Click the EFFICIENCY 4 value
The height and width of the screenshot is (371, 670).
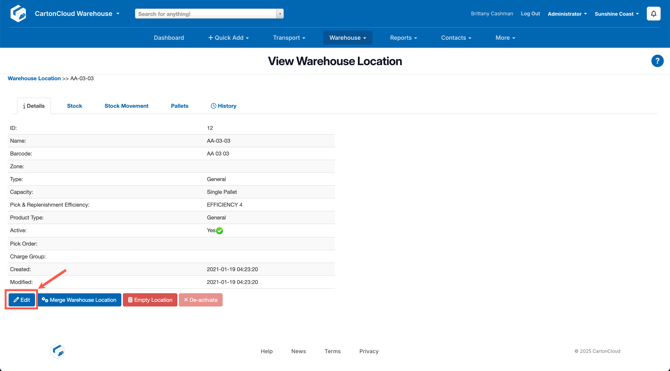point(224,205)
